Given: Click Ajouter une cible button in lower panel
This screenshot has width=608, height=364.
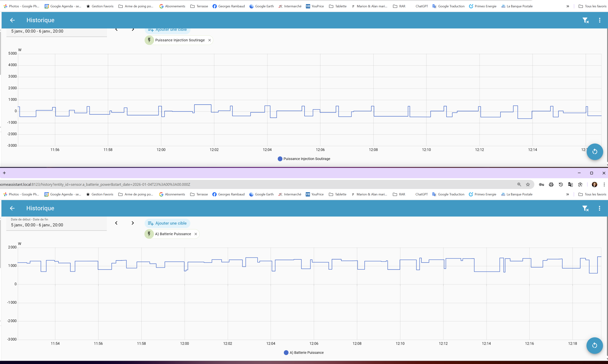Looking at the screenshot, I should tap(168, 223).
